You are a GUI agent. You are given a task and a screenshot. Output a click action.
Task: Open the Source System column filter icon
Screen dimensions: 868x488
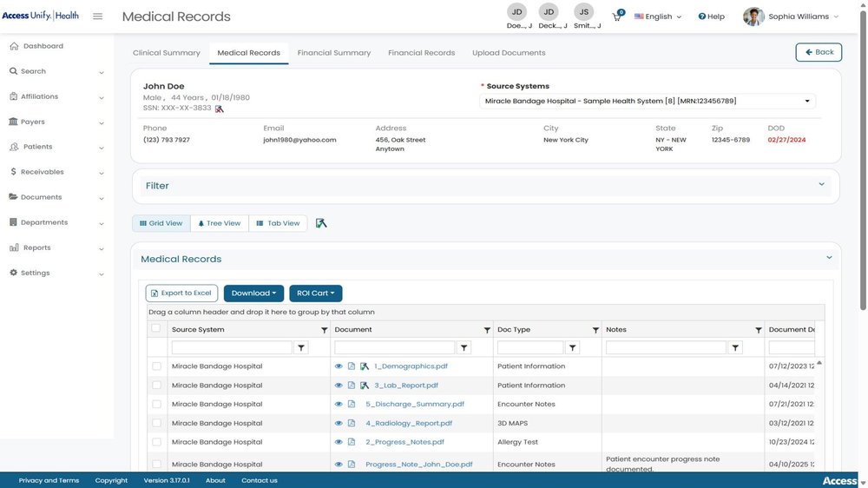click(324, 330)
